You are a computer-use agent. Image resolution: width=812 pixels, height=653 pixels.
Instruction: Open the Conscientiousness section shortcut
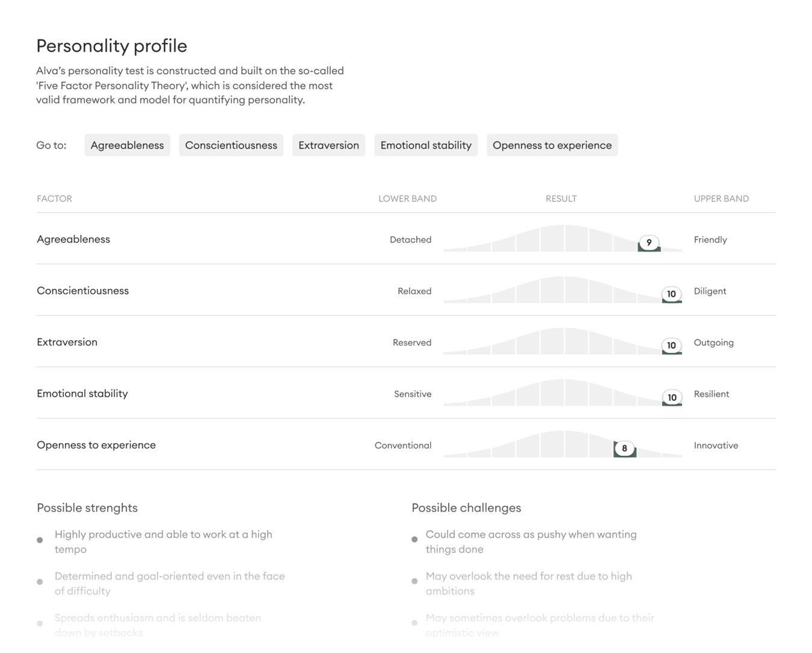[x=231, y=145]
